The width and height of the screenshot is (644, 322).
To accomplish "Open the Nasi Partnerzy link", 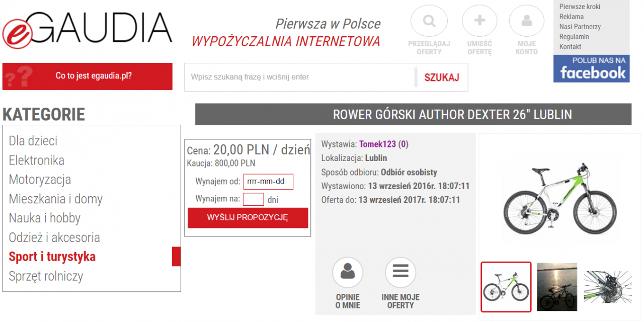I will [x=580, y=27].
